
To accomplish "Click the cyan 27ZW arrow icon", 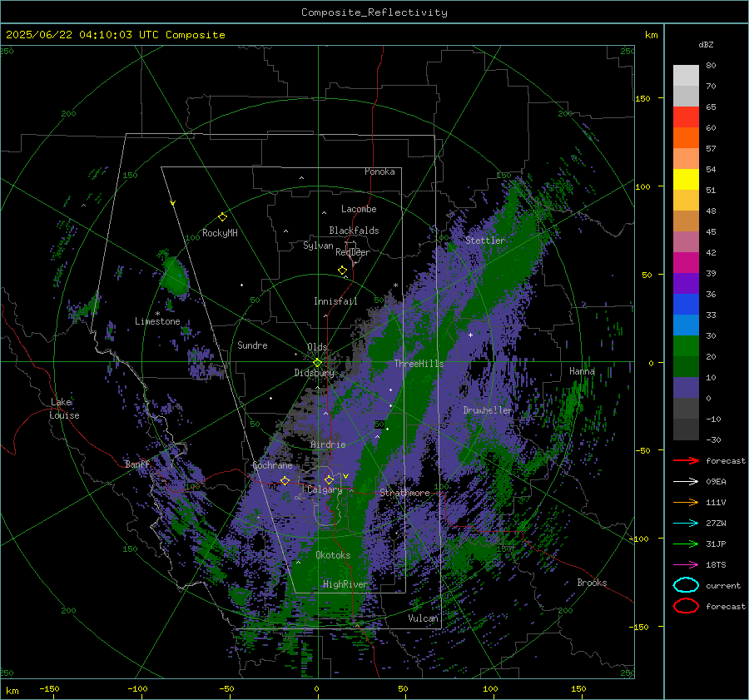I will [x=686, y=524].
